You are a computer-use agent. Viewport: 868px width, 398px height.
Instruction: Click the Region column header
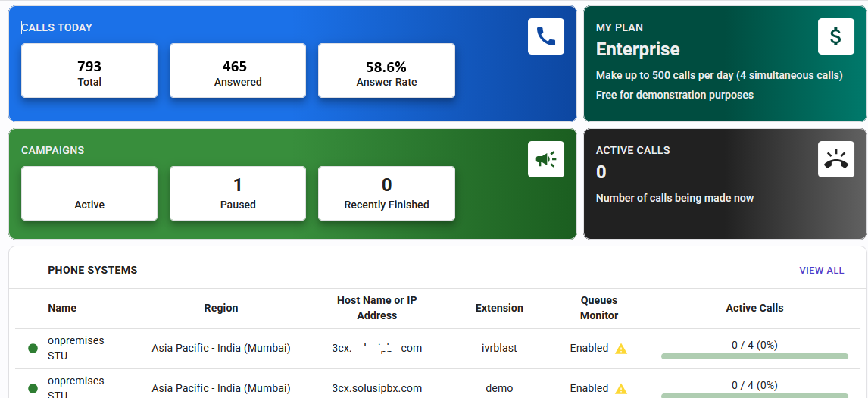tap(221, 308)
